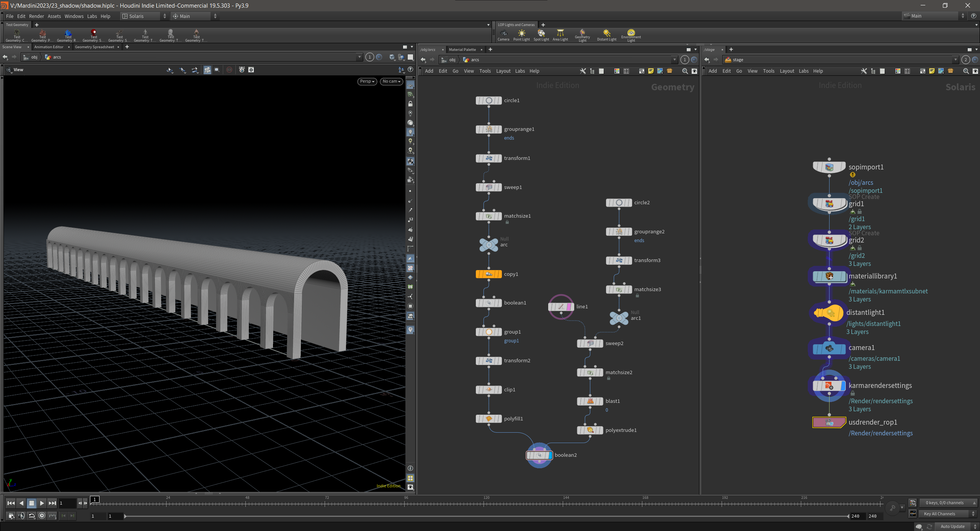980x531 pixels.
Task: Play the animation forward
Action: [x=42, y=503]
